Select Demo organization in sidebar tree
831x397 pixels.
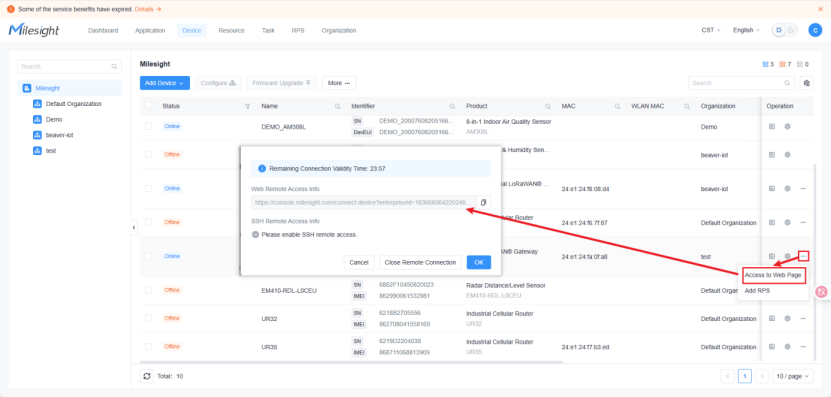pos(54,120)
